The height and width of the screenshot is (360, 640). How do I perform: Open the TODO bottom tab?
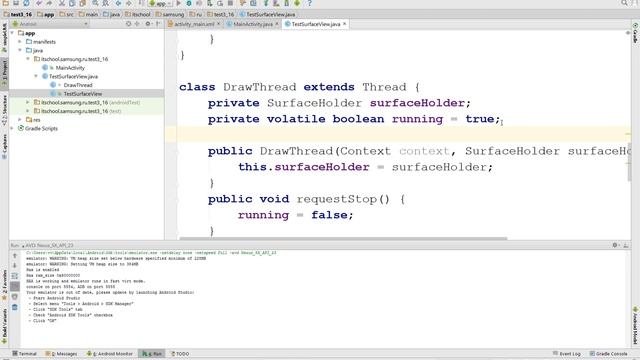(180, 353)
